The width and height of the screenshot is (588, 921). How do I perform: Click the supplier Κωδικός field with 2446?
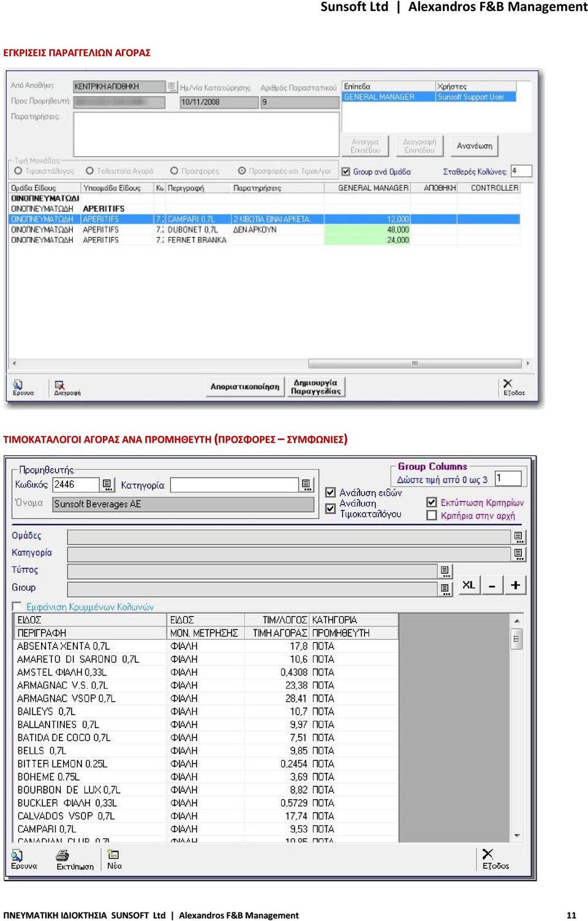click(76, 485)
